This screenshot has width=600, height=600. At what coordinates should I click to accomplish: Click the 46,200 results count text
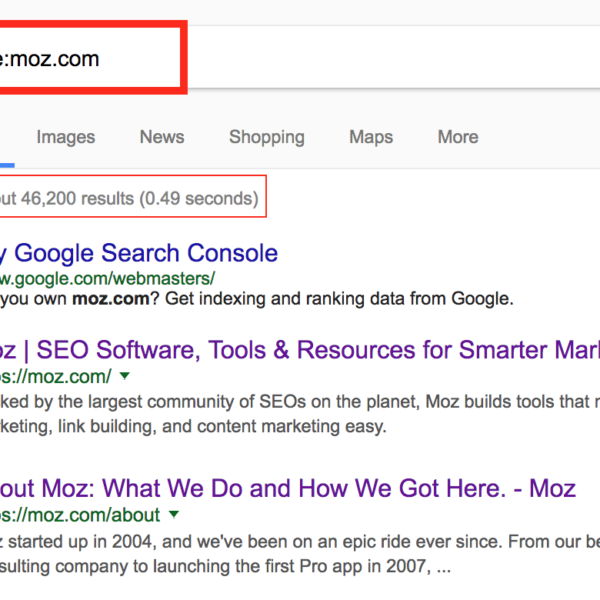(x=130, y=198)
